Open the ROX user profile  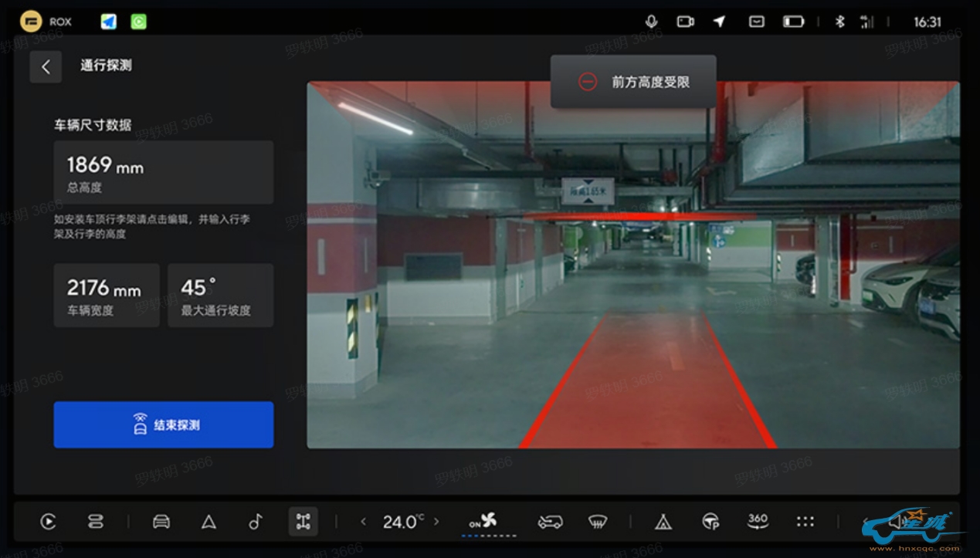tap(32, 22)
